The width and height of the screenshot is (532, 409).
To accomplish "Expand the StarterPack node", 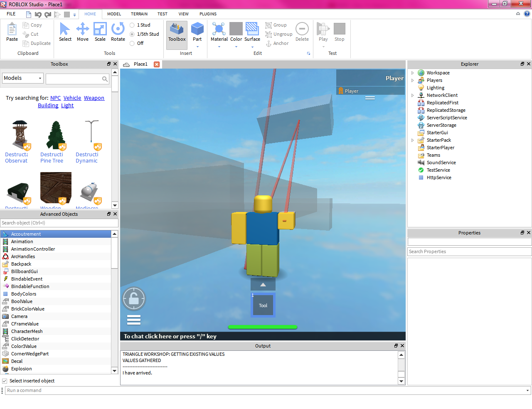I will (x=412, y=140).
